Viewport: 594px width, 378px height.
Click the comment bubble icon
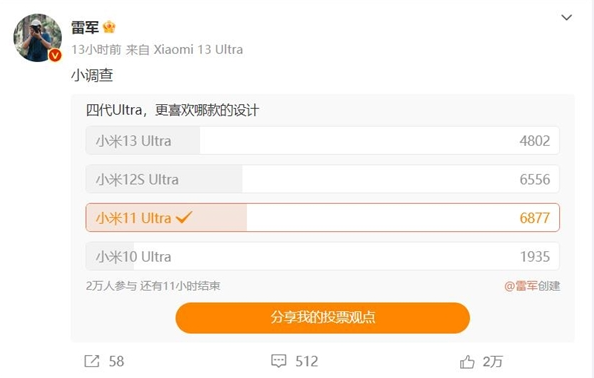pyautogui.click(x=278, y=361)
